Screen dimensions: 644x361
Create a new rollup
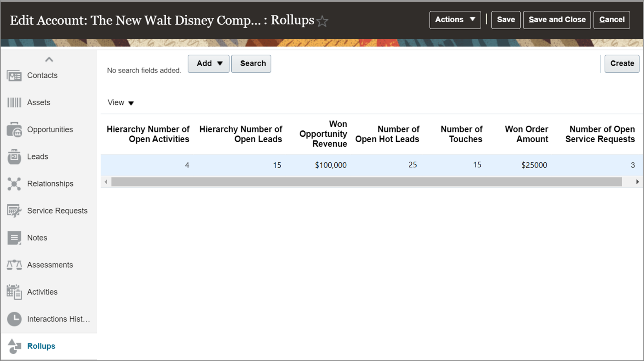622,64
